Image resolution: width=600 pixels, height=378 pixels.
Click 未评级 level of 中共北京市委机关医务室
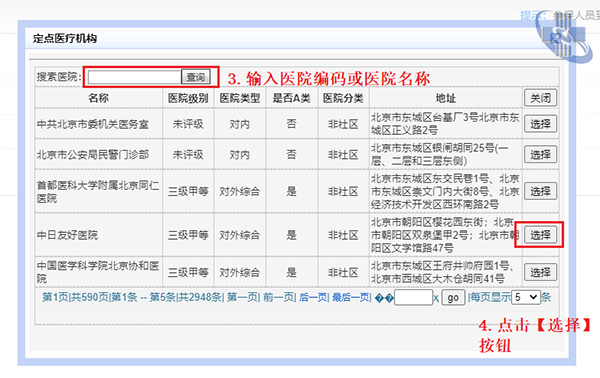pos(188,124)
